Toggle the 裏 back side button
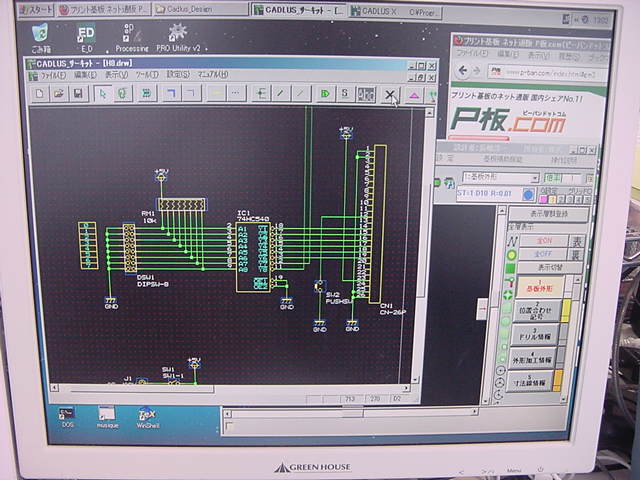Screen dimensions: 640x480 pyautogui.click(x=574, y=255)
